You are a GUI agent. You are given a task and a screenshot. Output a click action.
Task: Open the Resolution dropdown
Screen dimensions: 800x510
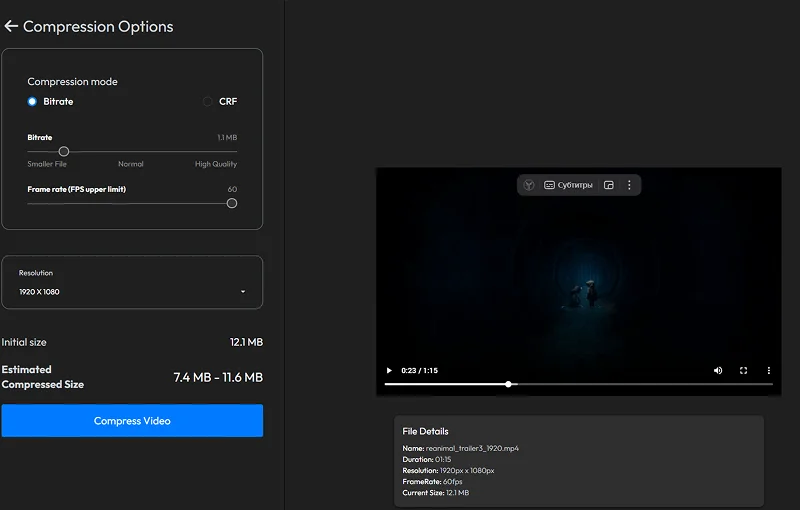click(x=132, y=282)
